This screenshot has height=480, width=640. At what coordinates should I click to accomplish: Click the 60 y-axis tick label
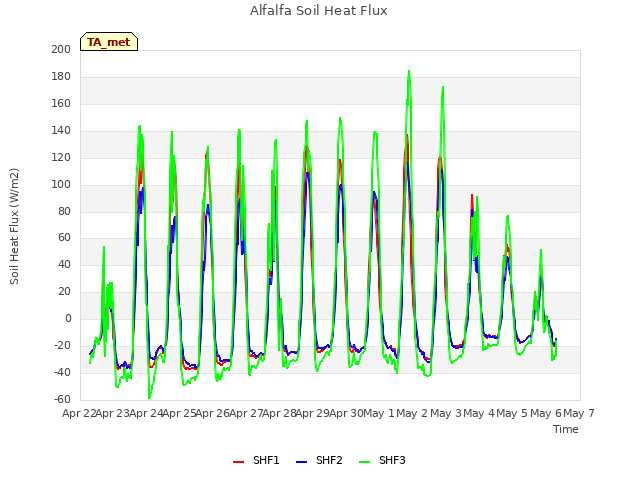(x=64, y=238)
